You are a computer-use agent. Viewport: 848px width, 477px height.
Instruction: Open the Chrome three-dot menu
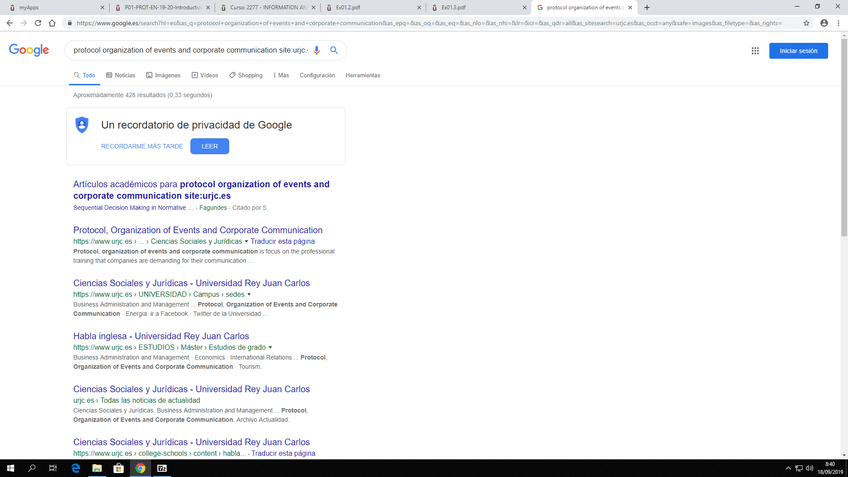tap(838, 23)
